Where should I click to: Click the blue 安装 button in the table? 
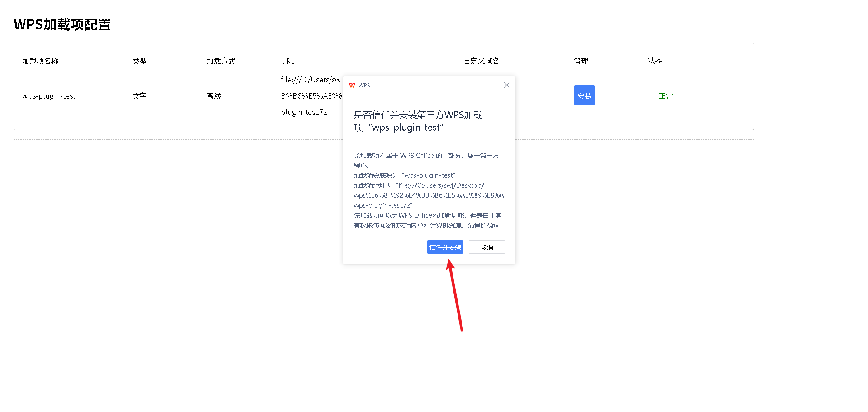(x=584, y=95)
